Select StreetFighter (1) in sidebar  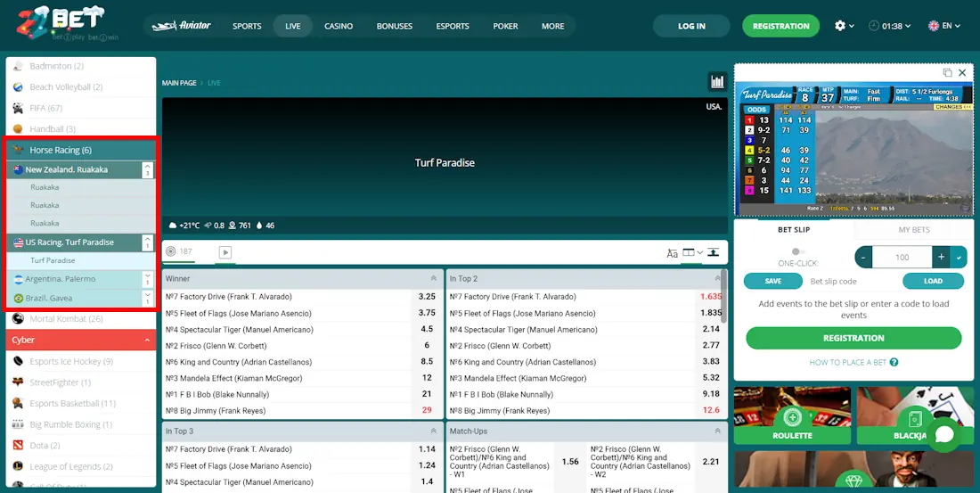tap(81, 382)
